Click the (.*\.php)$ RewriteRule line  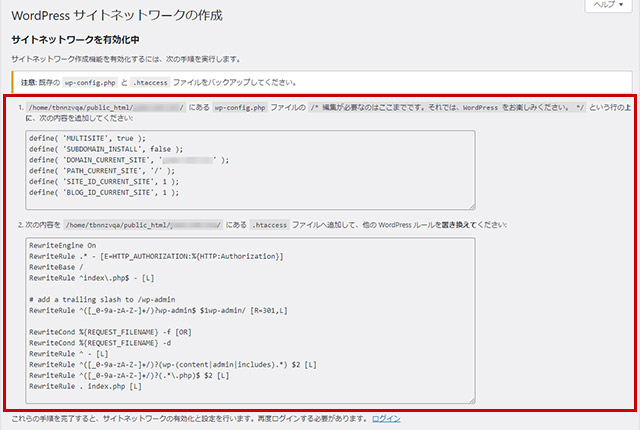click(129, 375)
